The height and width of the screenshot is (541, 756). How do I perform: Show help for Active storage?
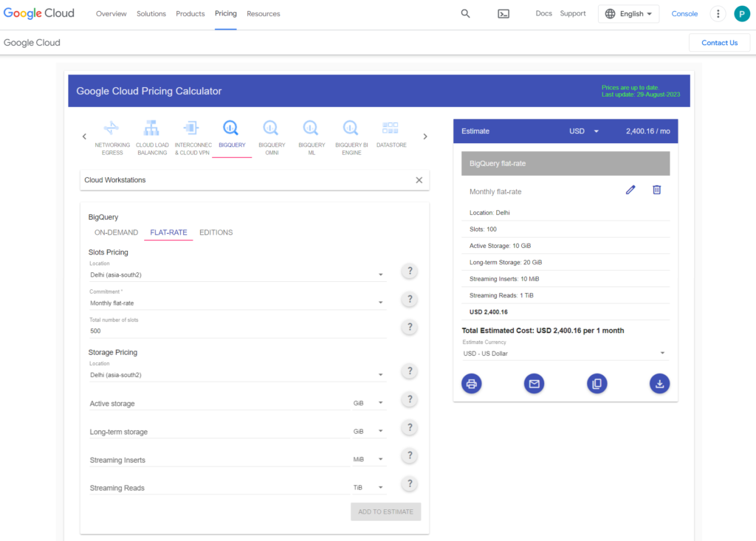coord(410,400)
